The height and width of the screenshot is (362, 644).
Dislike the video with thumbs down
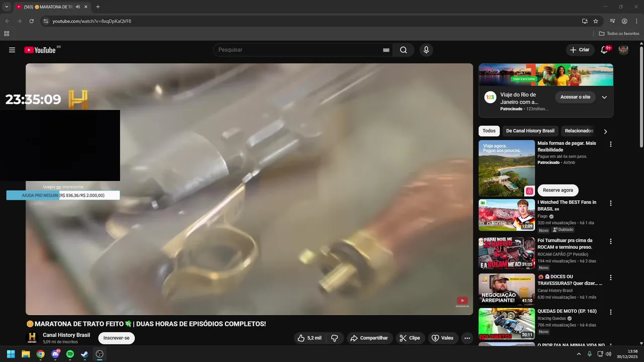click(x=335, y=338)
